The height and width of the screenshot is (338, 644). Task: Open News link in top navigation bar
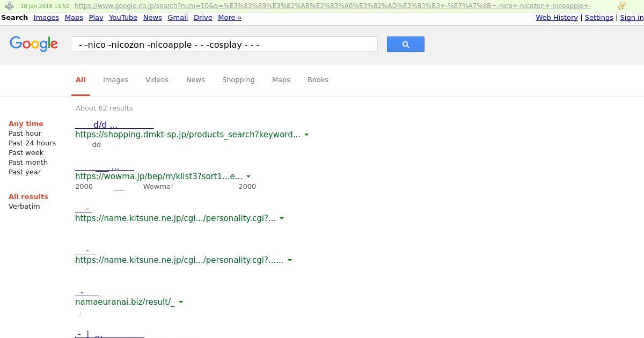152,18
